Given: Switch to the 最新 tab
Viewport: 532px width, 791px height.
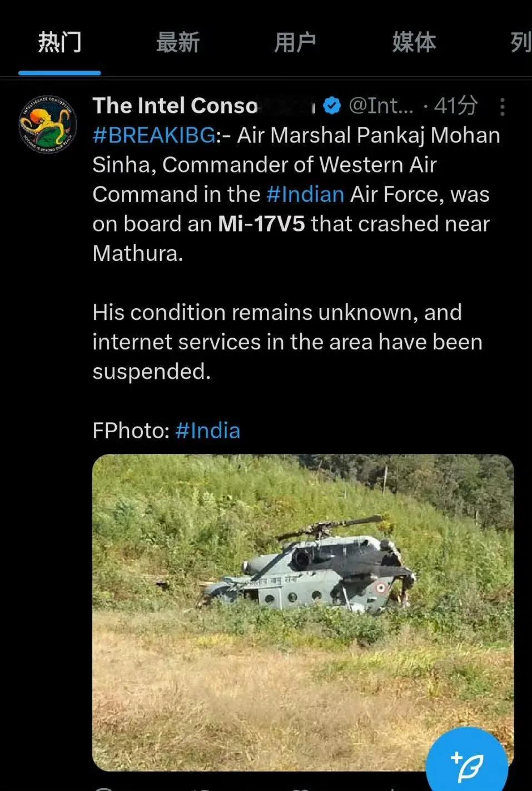Looking at the screenshot, I should pyautogui.click(x=177, y=42).
